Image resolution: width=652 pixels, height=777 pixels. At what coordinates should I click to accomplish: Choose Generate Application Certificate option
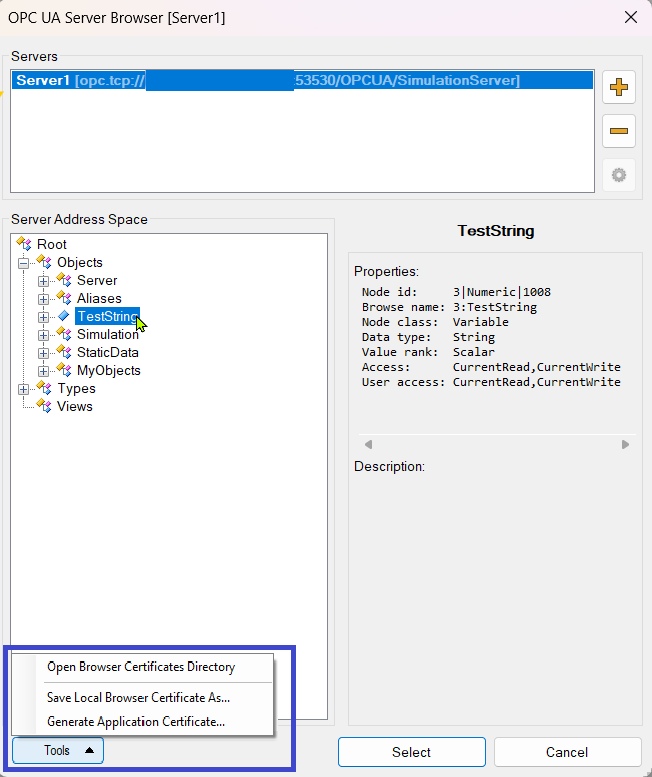pyautogui.click(x=136, y=721)
